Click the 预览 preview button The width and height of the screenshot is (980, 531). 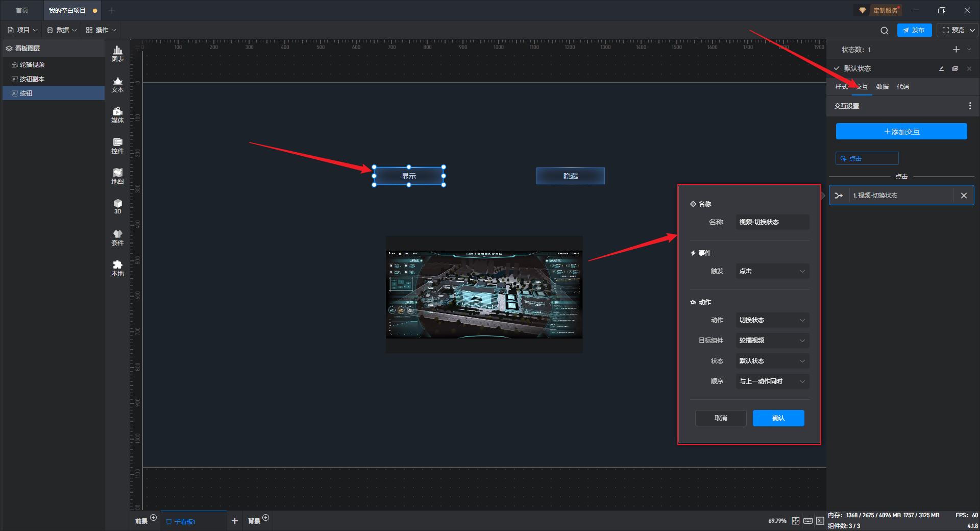(x=953, y=30)
